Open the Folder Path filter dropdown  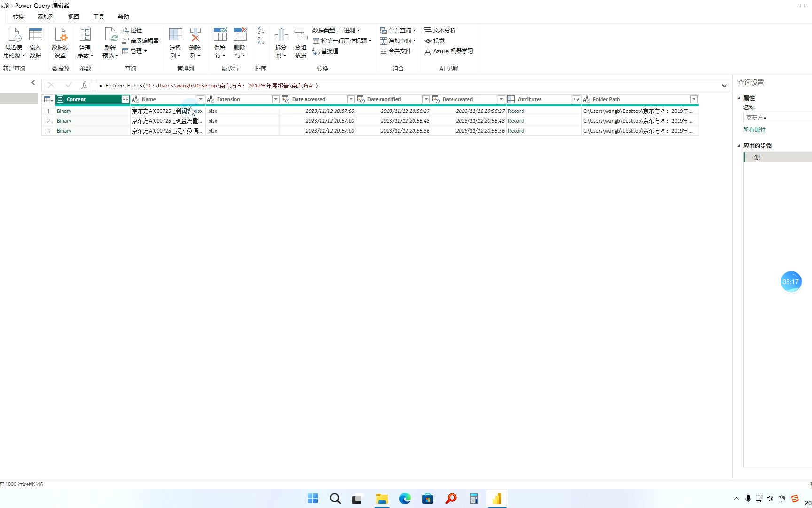(694, 99)
